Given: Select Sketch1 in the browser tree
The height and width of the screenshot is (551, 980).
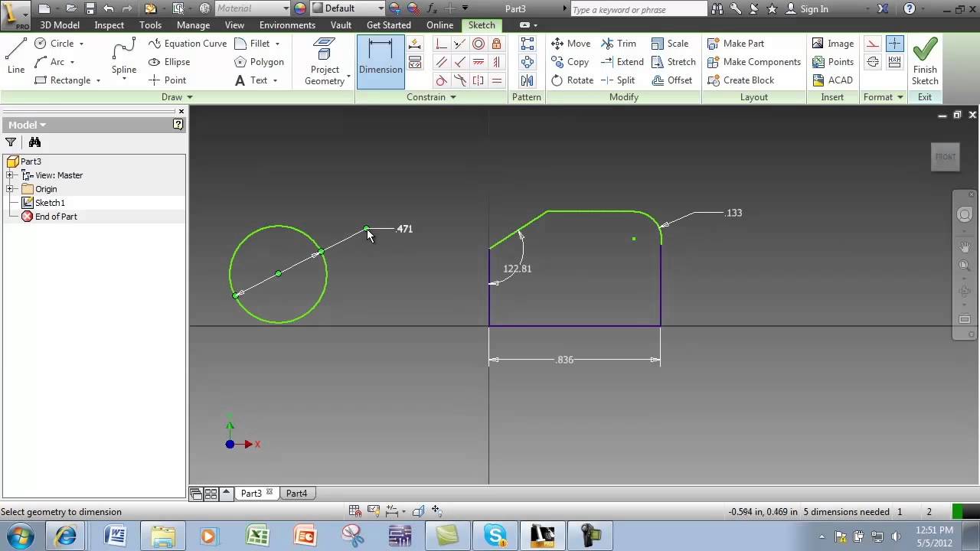Looking at the screenshot, I should (x=50, y=203).
